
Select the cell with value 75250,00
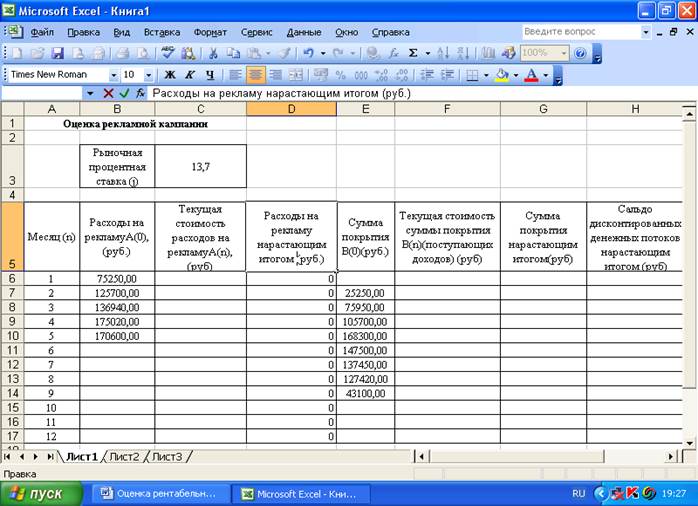117,279
